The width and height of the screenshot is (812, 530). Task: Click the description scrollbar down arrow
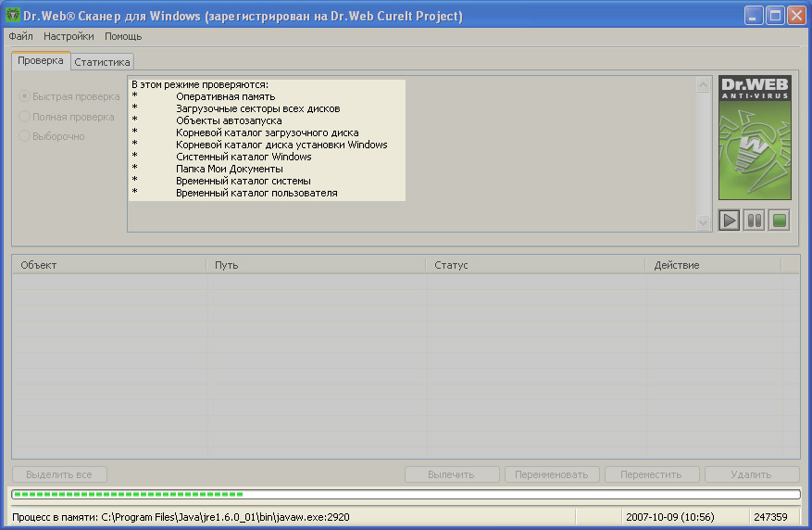(x=703, y=223)
